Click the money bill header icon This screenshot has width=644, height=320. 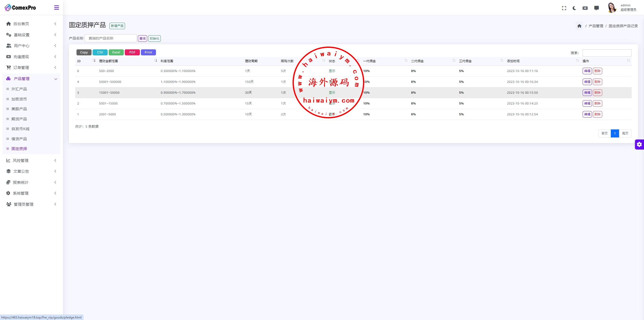coord(585,8)
